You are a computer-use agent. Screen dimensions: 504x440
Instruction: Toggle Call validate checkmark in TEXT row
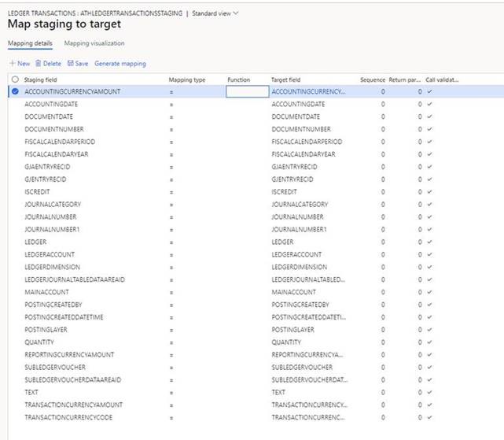[429, 391]
